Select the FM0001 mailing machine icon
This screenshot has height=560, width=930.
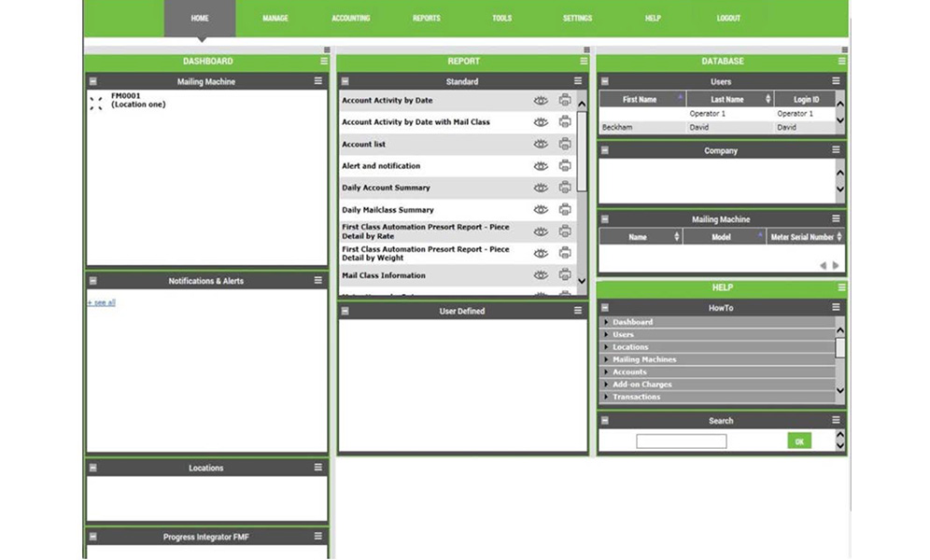pos(95,103)
